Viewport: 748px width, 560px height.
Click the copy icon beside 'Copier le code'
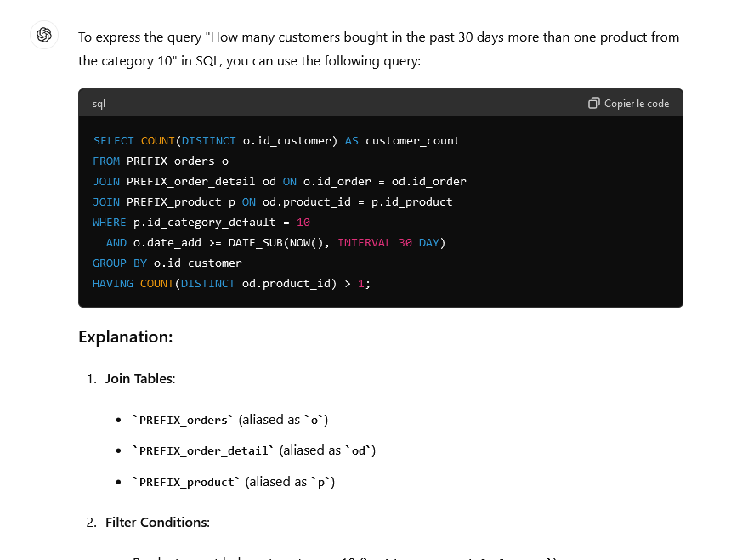[593, 102]
